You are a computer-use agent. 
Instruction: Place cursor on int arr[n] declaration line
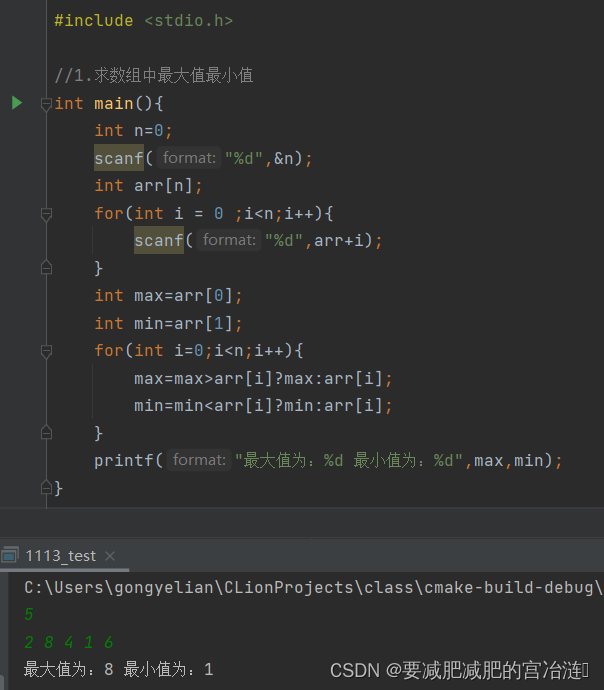tap(148, 186)
